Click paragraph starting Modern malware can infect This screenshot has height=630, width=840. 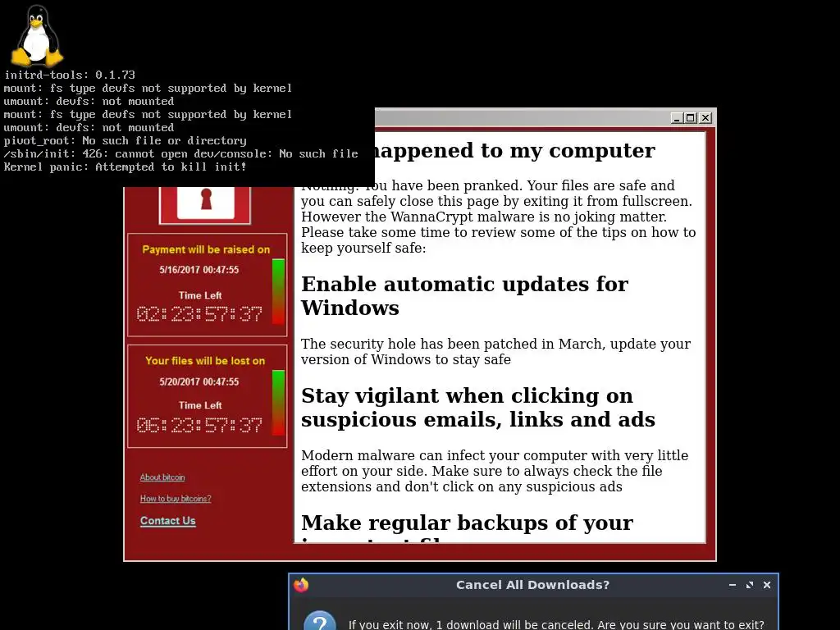(495, 471)
